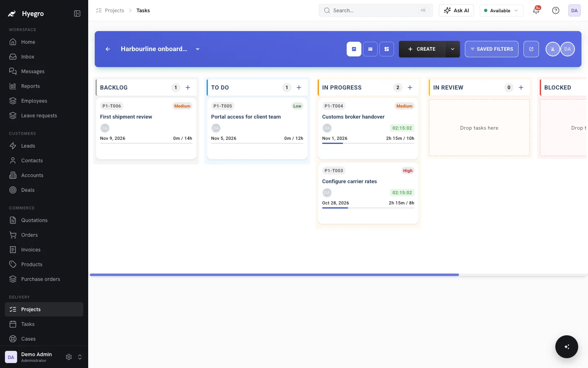Click the horizontal board scrollbar

(x=274, y=275)
